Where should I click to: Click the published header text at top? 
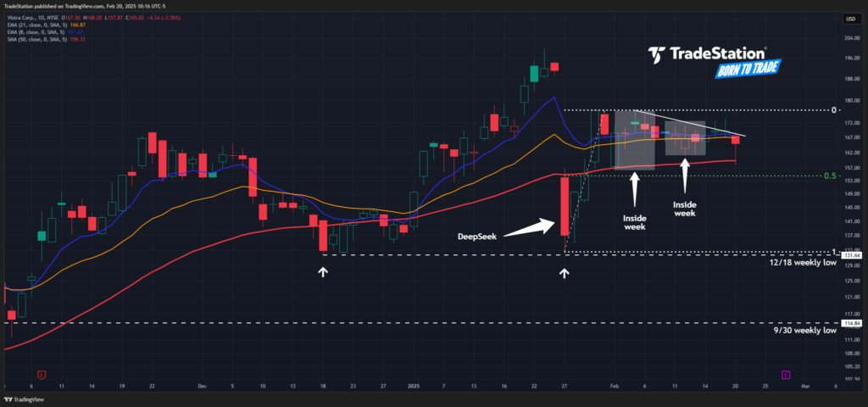pyautogui.click(x=86, y=6)
